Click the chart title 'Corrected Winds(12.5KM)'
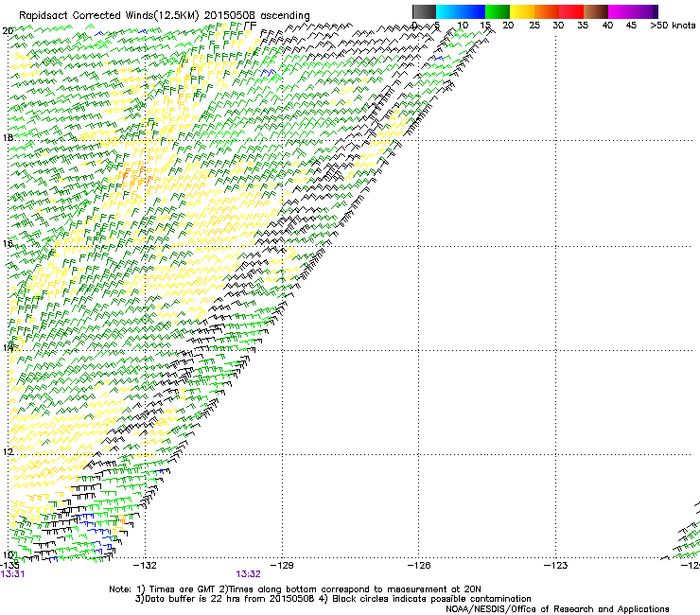 click(x=135, y=16)
